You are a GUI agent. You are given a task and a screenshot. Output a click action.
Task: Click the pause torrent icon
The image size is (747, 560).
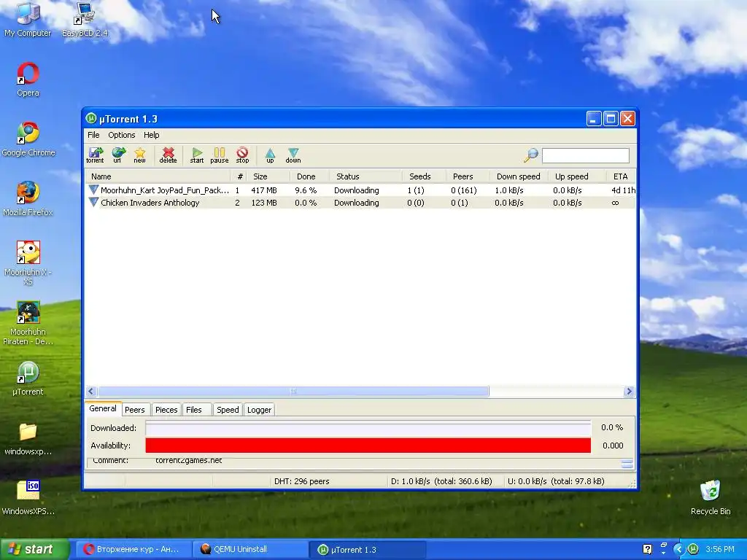pyautogui.click(x=219, y=155)
